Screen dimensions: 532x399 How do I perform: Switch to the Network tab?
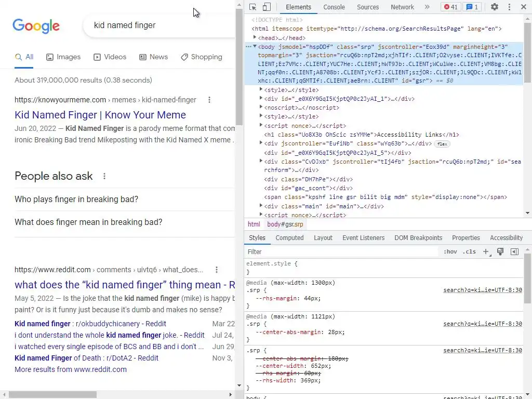tap(402, 7)
